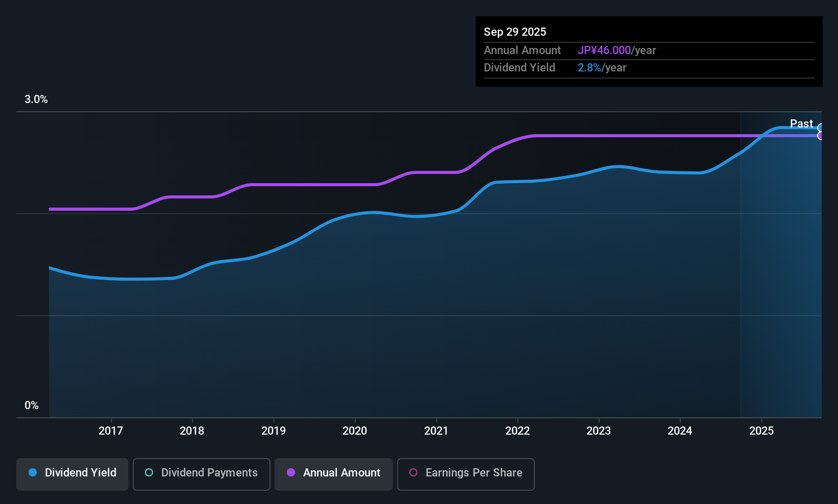
Task: Click the 2021 label on x-axis
Action: coord(436,431)
